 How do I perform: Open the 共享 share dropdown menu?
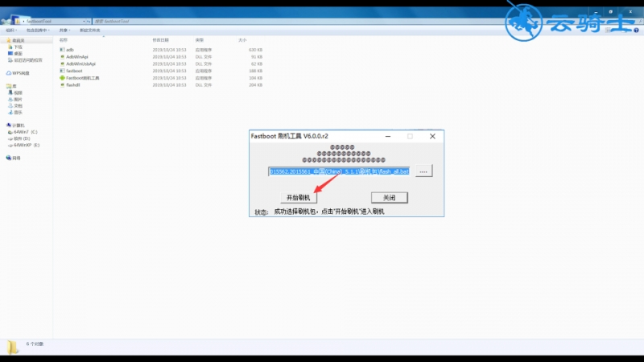click(x=64, y=31)
